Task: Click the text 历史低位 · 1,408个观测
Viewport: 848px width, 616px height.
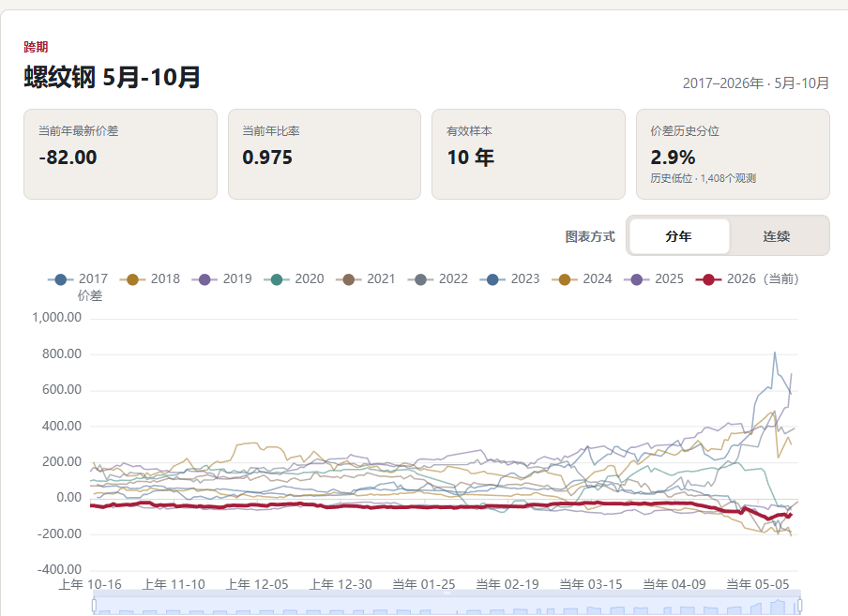Action: 703,178
